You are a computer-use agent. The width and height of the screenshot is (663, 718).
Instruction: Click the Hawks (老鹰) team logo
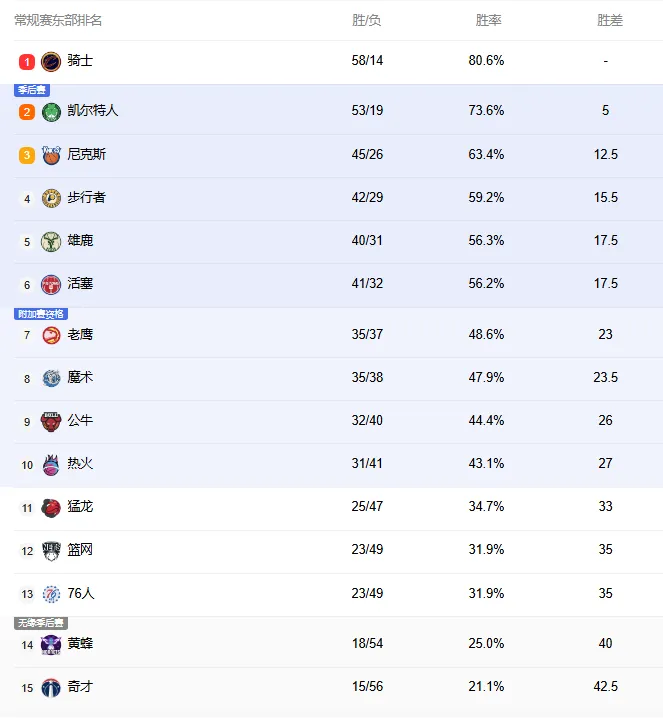[x=51, y=336]
